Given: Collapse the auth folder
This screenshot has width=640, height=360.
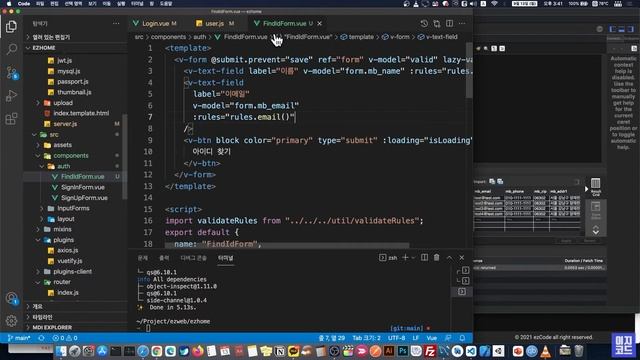Looking at the screenshot, I should (x=63, y=166).
